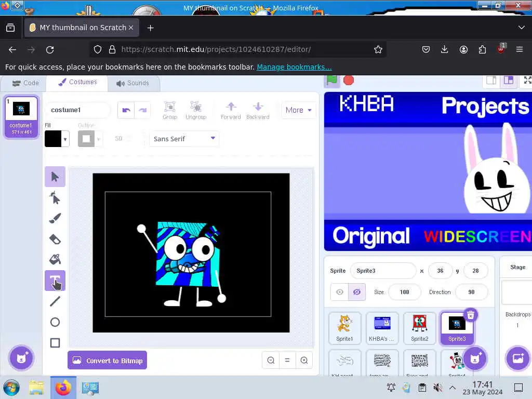Switch to large stage layout
The height and width of the screenshot is (399, 532).
coord(508,81)
